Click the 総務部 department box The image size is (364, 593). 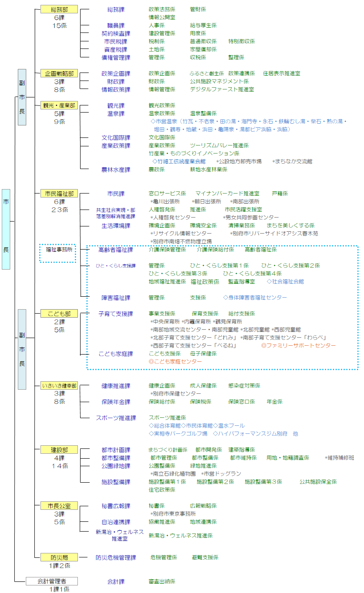[x=59, y=9]
